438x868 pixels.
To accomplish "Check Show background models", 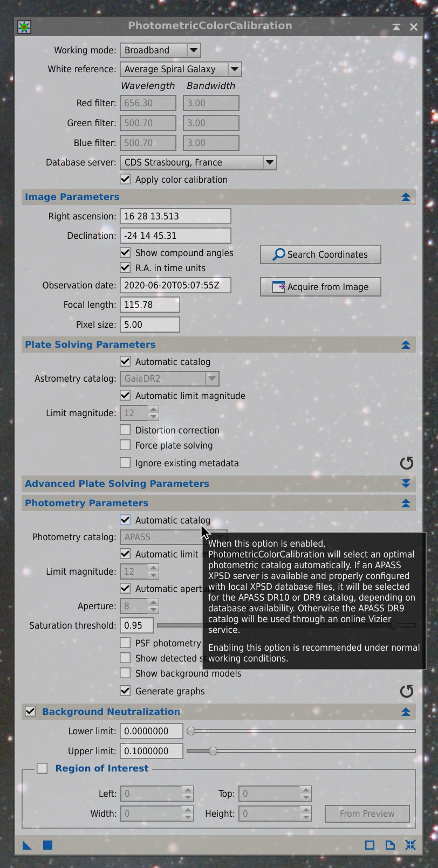I will pyautogui.click(x=125, y=673).
